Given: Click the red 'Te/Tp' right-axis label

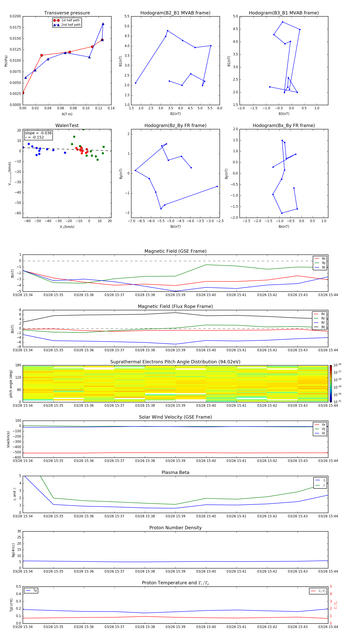Looking at the screenshot, I should [336, 605].
